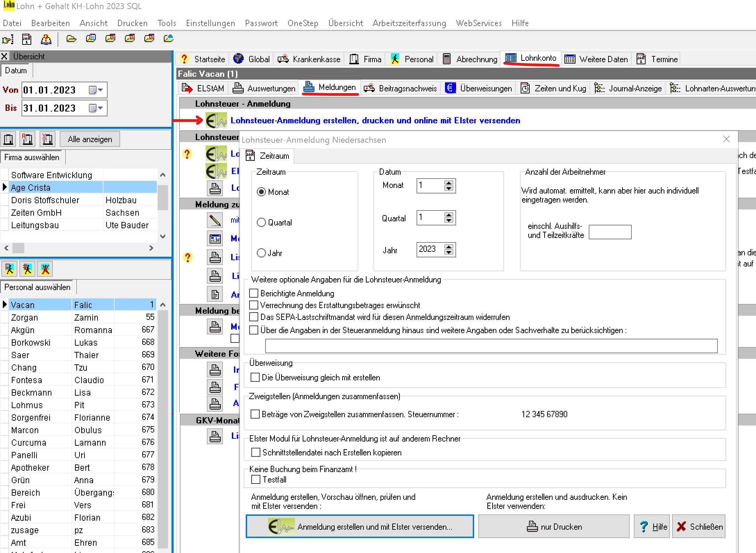Click the delete person icon with red X

tap(45, 269)
